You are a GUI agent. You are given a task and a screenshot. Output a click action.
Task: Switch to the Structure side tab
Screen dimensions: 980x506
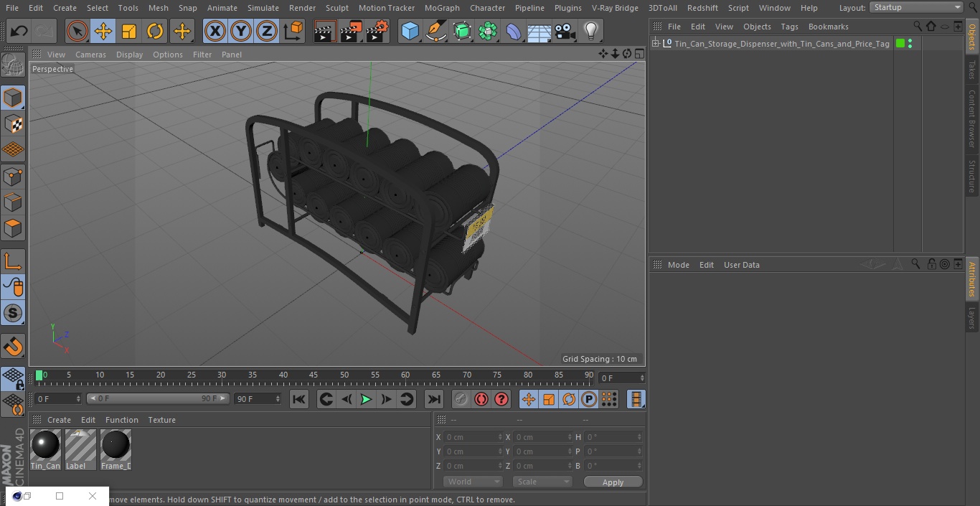click(x=972, y=175)
